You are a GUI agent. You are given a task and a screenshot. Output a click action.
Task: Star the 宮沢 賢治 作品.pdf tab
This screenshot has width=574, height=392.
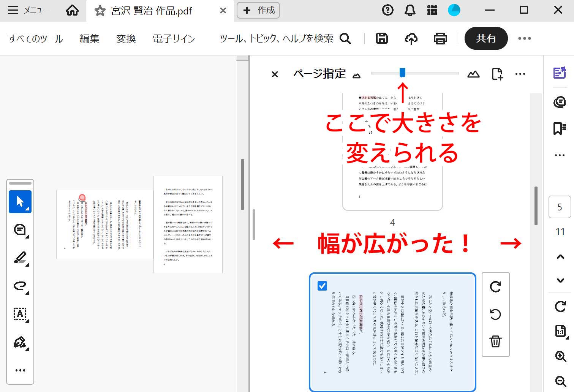(100, 11)
